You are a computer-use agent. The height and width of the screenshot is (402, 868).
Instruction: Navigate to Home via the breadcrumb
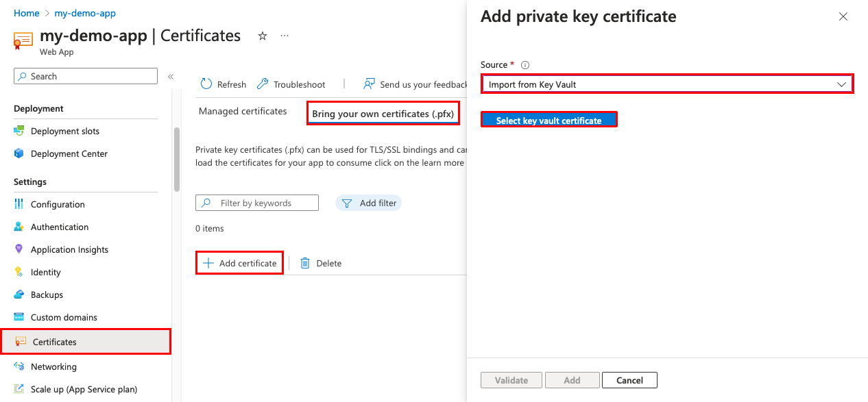27,12
